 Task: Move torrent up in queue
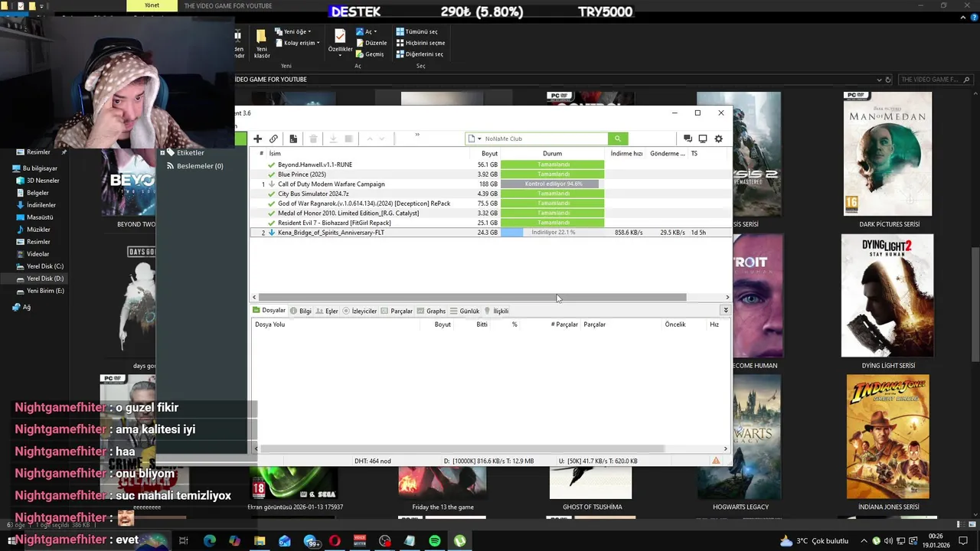click(369, 139)
